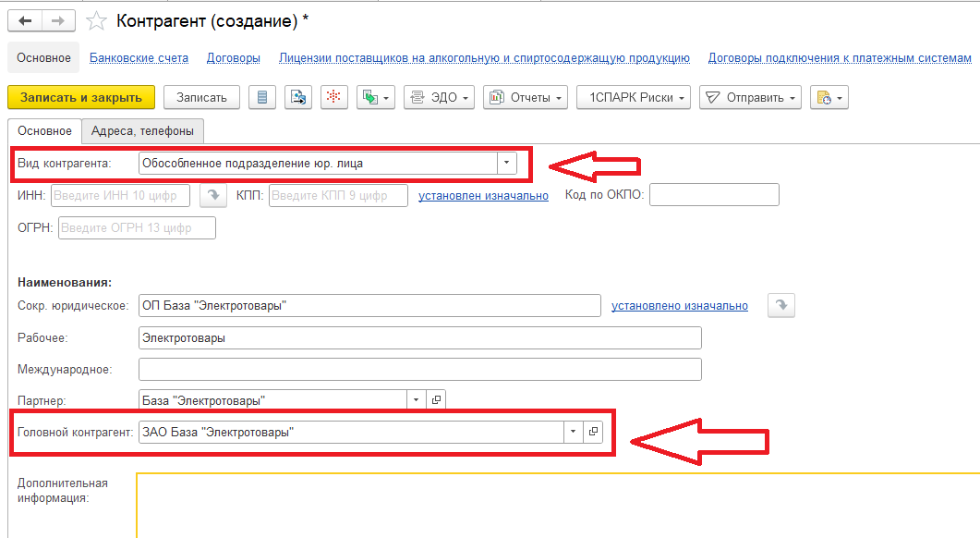Switch to Адреса, телефоны tab
This screenshot has width=980, height=538.
142,131
